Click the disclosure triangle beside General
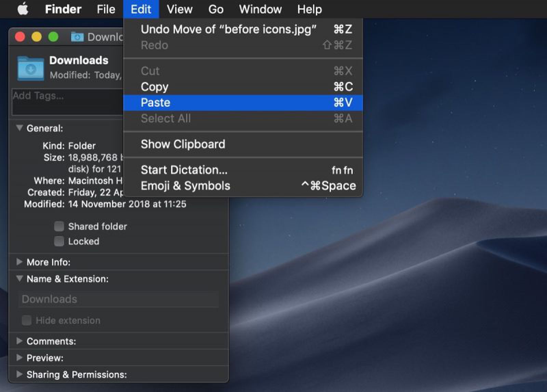 pos(19,128)
